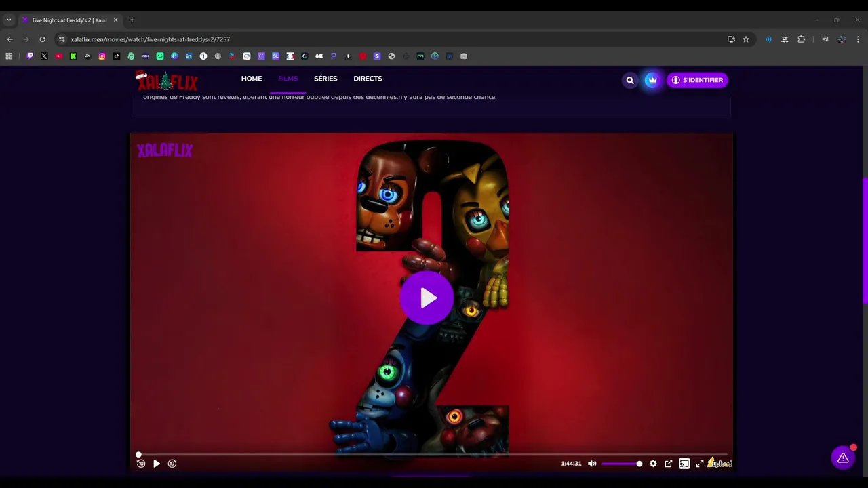The image size is (868, 488).
Task: Open the Extensions puzzle icon
Action: (x=801, y=39)
